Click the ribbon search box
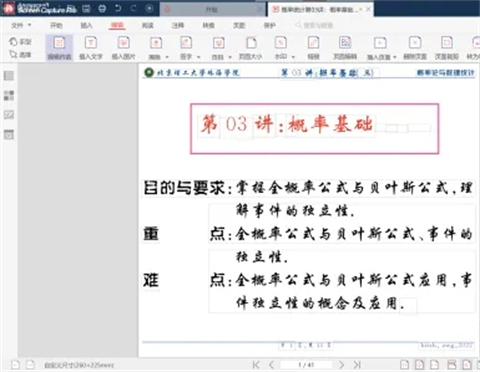 pos(314,25)
